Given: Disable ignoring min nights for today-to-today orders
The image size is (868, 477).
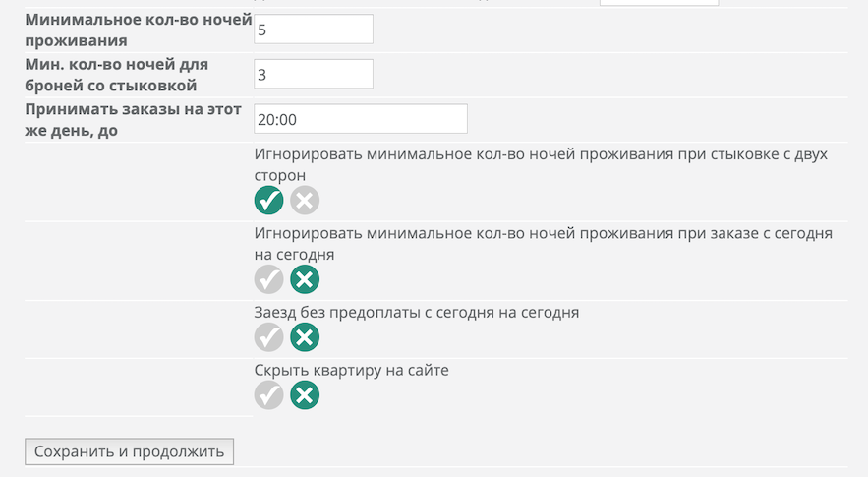Looking at the screenshot, I should click(305, 279).
